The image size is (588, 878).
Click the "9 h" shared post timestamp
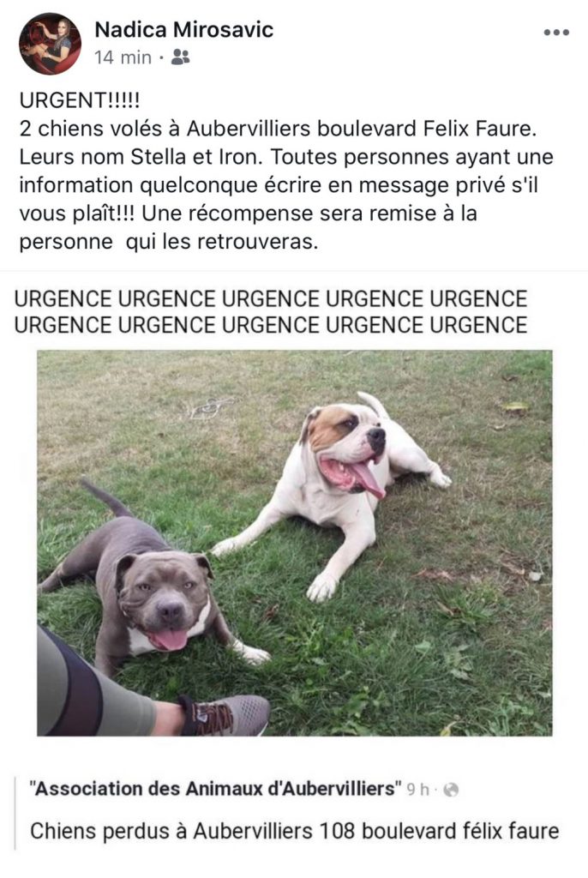[417, 790]
